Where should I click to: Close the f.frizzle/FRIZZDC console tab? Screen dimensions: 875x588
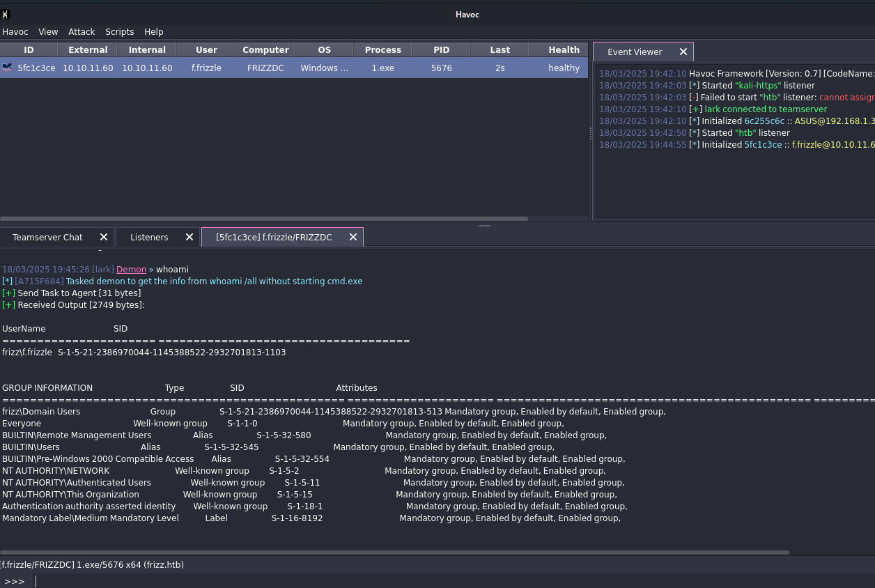(353, 237)
